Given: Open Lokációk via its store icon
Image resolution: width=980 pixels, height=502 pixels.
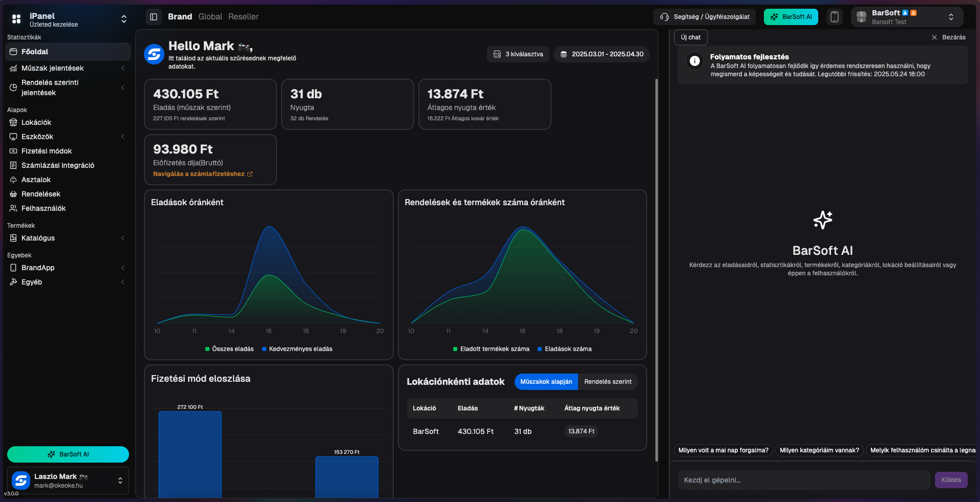Looking at the screenshot, I should coord(13,122).
